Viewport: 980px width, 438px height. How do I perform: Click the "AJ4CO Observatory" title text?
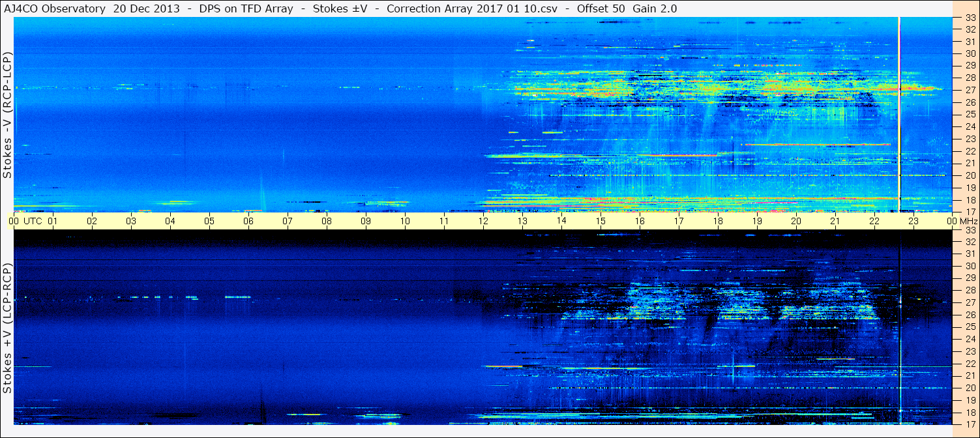[x=54, y=8]
